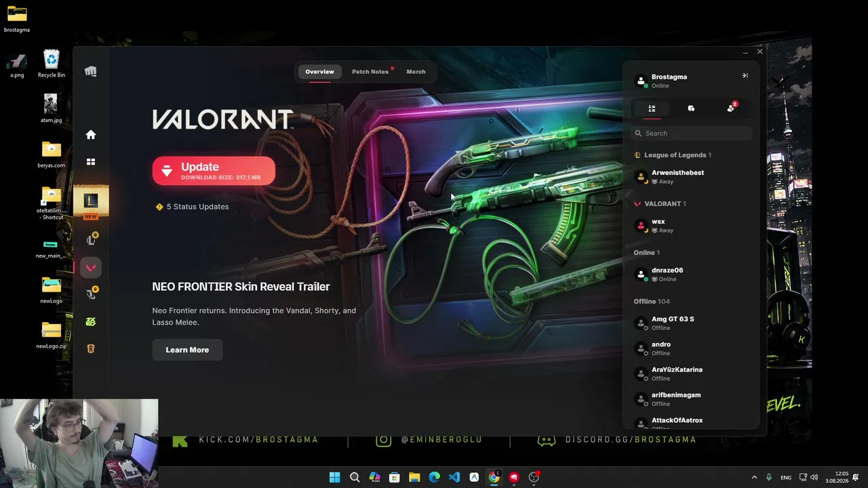This screenshot has width=868, height=488.
Task: Select newLogo.zip on the desktop
Action: (x=52, y=335)
